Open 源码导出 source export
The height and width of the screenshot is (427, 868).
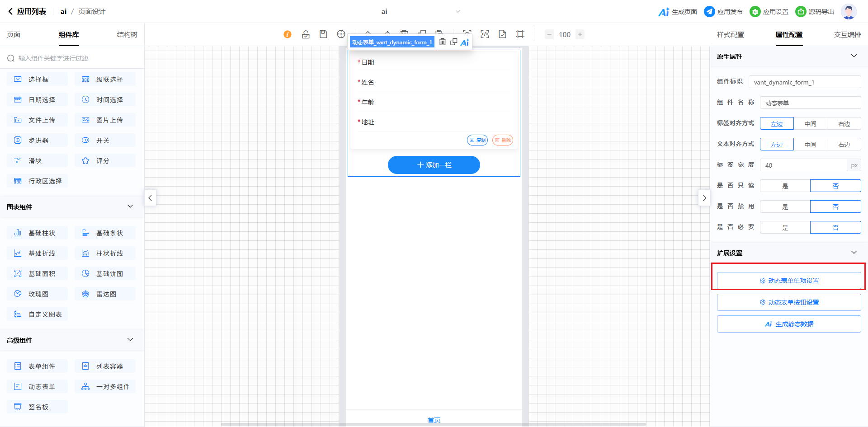click(815, 12)
